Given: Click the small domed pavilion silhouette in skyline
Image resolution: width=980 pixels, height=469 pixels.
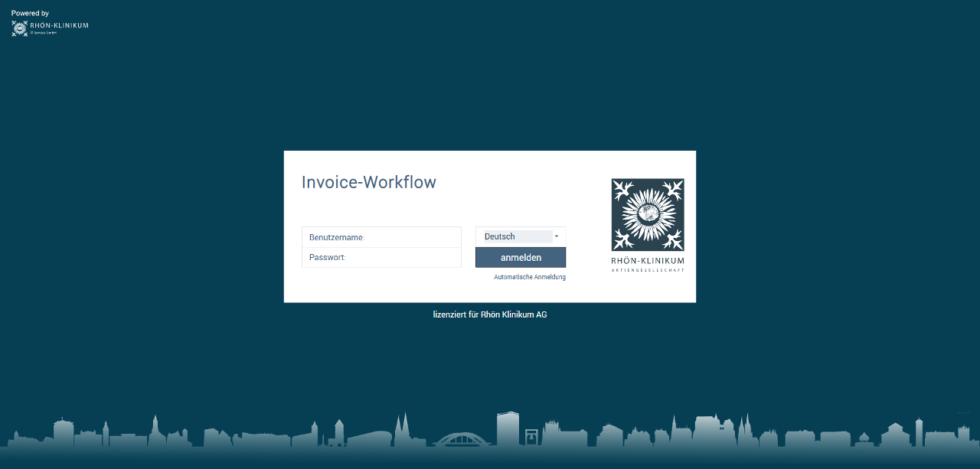Looking at the screenshot, I should point(864,438).
